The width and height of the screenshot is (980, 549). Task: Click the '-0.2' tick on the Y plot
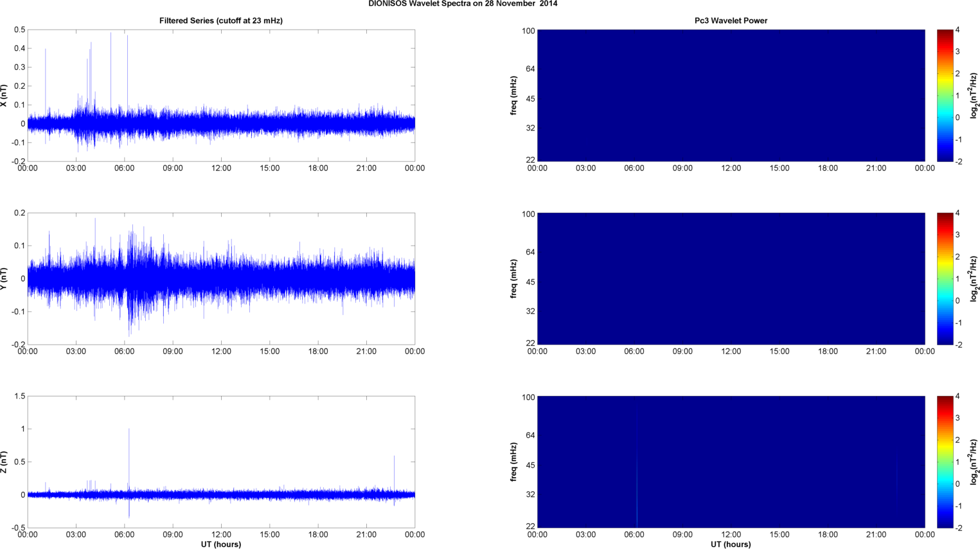18,345
